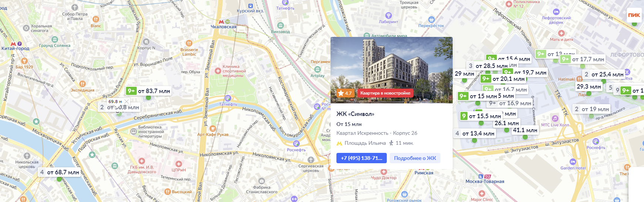Open the 4 от 13,4 млн price marker
Image resolution: width=644 pixels, height=202 pixels.
475,133
